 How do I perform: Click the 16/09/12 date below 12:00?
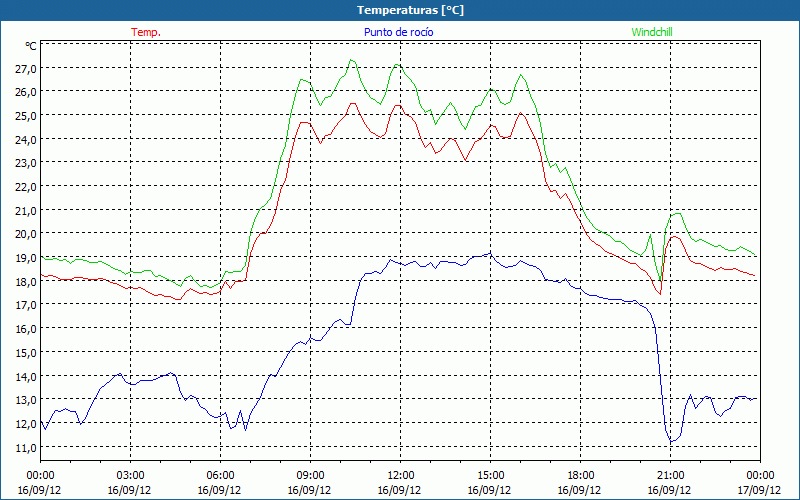click(x=399, y=490)
